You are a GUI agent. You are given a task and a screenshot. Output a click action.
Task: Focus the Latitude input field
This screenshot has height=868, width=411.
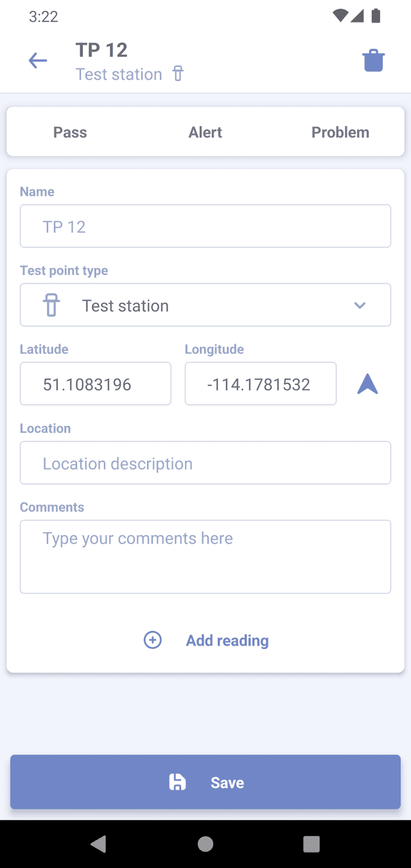[x=96, y=384]
